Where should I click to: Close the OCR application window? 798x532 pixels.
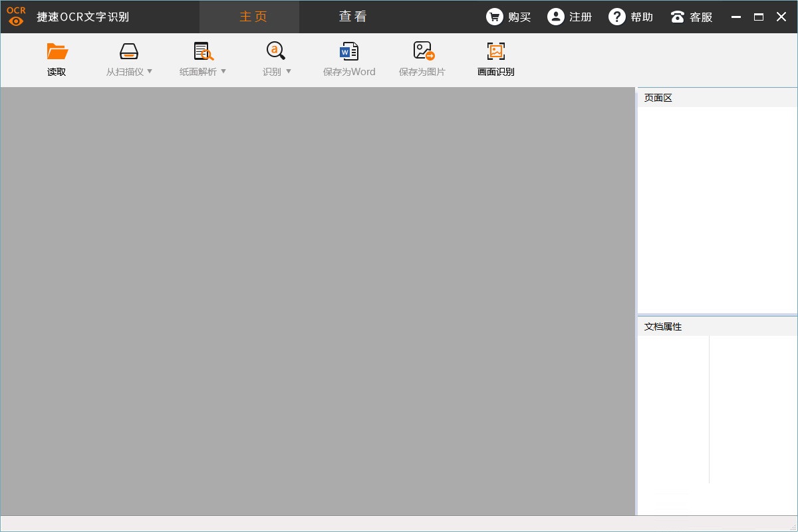[781, 17]
